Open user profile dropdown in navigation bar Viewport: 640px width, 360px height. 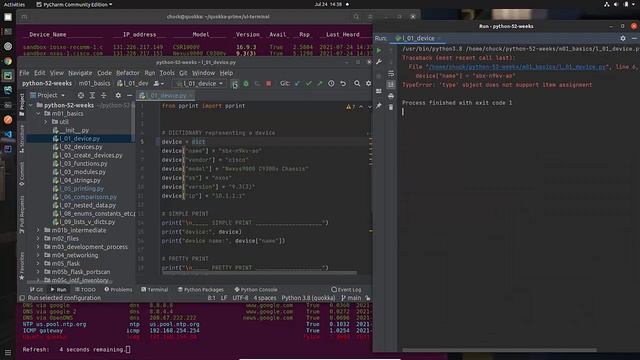(x=158, y=83)
